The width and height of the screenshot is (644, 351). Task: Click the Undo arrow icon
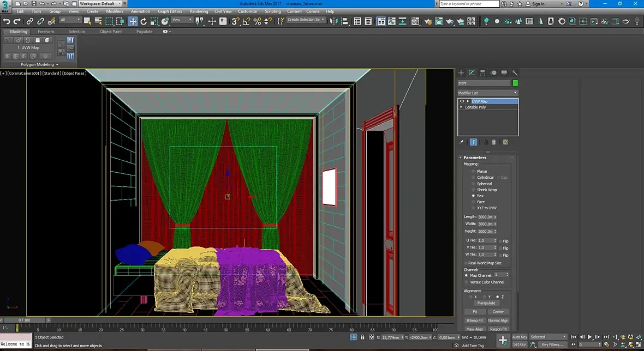(x=7, y=21)
